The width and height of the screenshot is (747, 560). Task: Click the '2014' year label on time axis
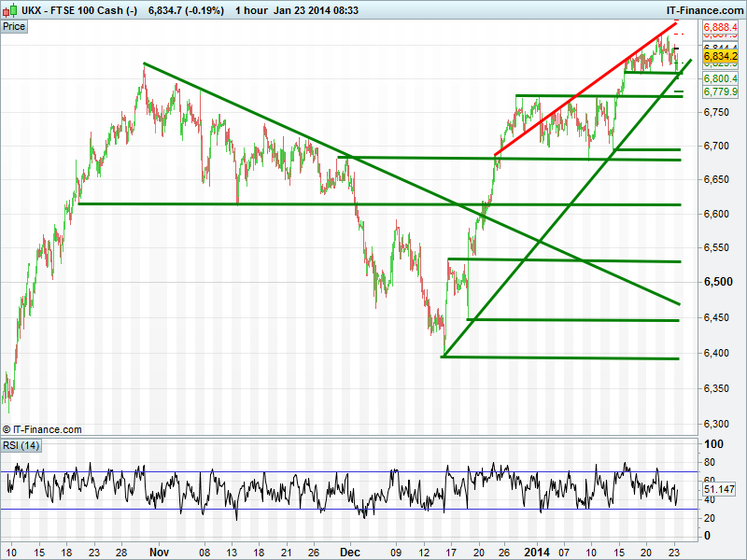[536, 552]
